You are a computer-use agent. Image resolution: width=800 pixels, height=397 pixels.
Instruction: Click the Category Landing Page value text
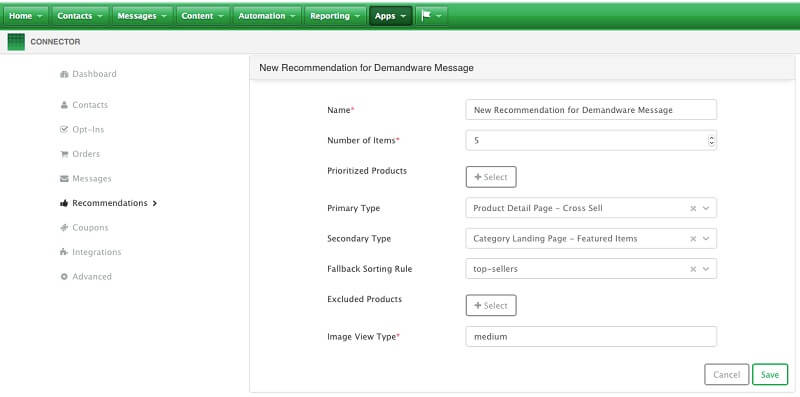(555, 238)
